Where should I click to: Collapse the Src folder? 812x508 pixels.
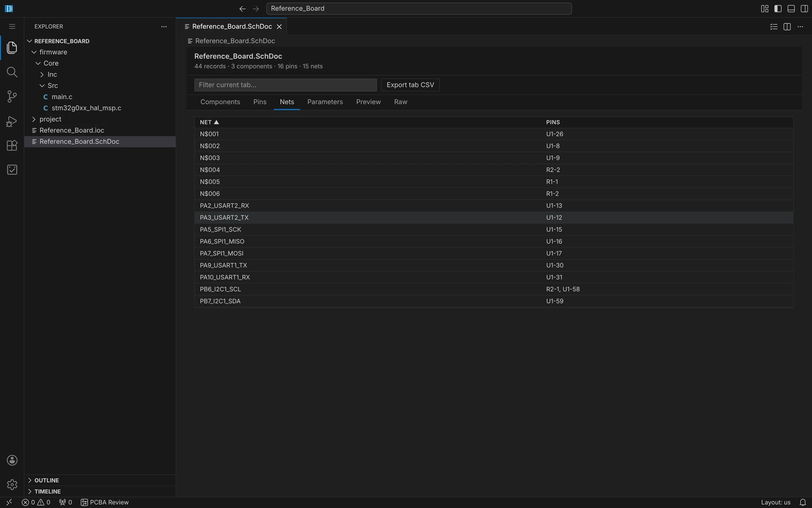[42, 86]
